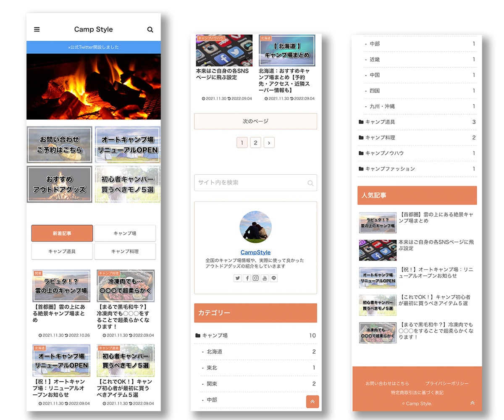The height and width of the screenshot is (420, 504).
Task: Click the キャンプ道具 category folder icon
Action: (361, 122)
